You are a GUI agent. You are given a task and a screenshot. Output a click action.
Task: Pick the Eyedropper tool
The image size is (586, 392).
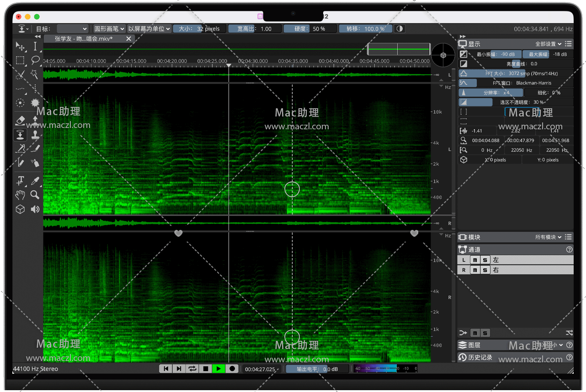point(35,180)
